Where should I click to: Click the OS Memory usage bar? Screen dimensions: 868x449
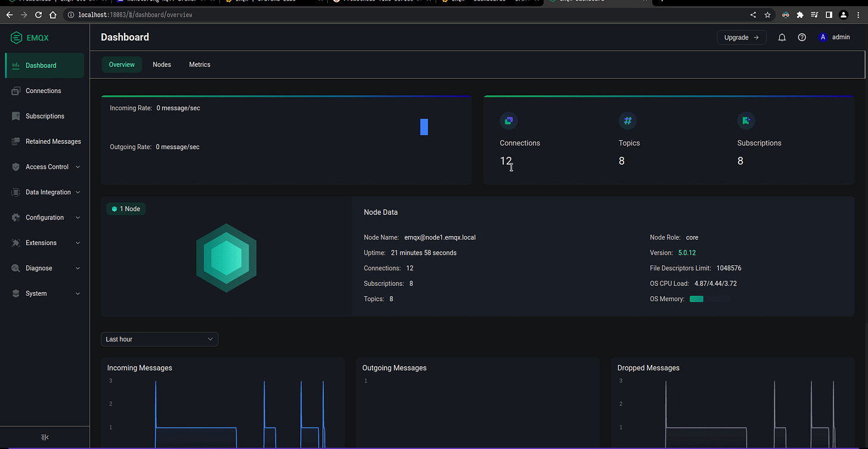tap(709, 299)
